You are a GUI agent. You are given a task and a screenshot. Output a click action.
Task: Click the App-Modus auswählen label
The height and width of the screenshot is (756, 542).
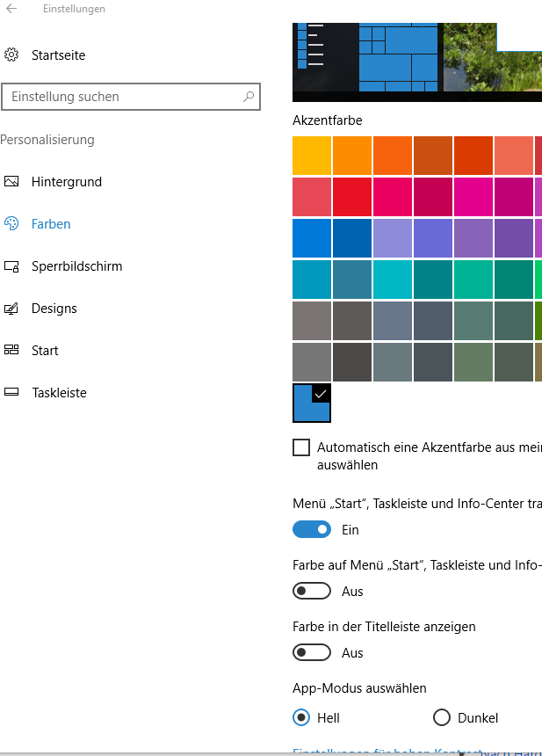(359, 688)
